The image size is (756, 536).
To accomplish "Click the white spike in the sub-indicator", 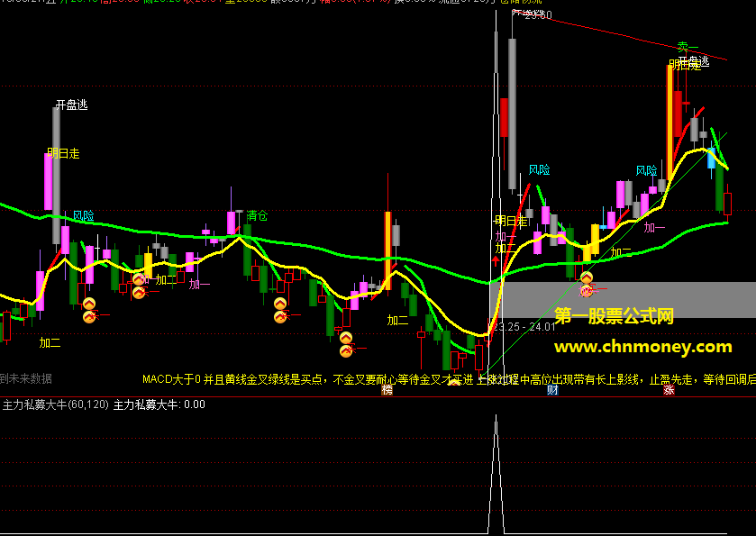I will (x=496, y=475).
